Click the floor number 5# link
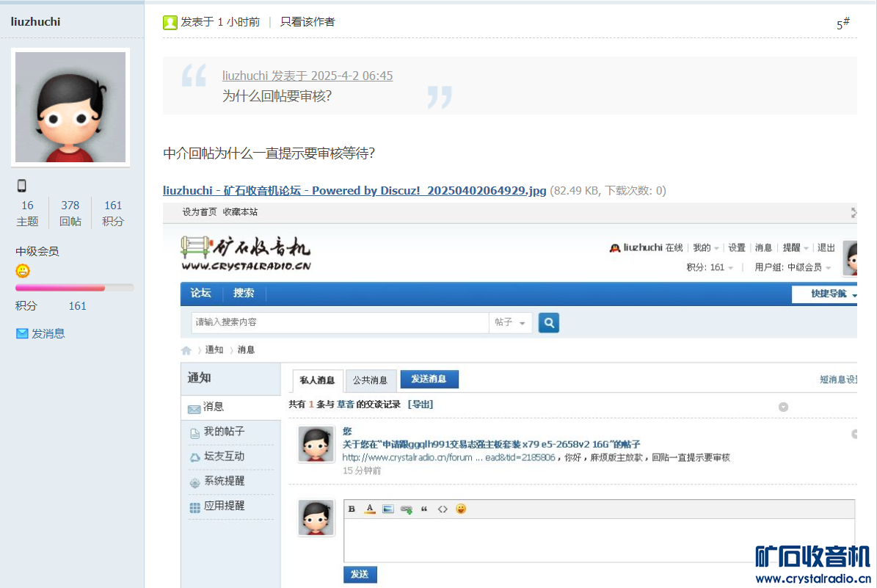The image size is (877, 588). tap(843, 23)
